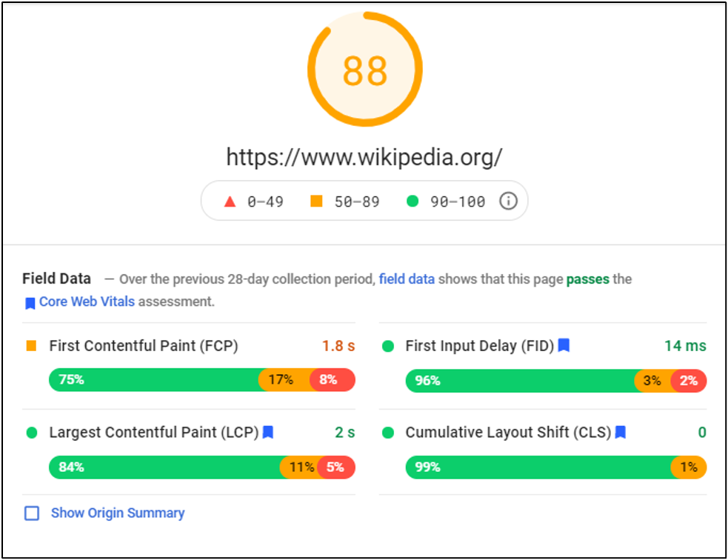Click the bookmark icon next to Largest Contentful Paint
The height and width of the screenshot is (560, 728).
[268, 432]
